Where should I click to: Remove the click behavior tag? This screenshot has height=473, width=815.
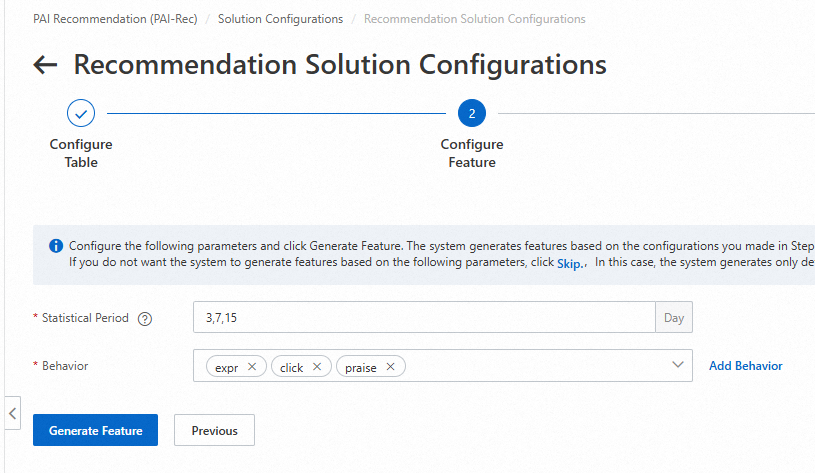pyautogui.click(x=317, y=367)
